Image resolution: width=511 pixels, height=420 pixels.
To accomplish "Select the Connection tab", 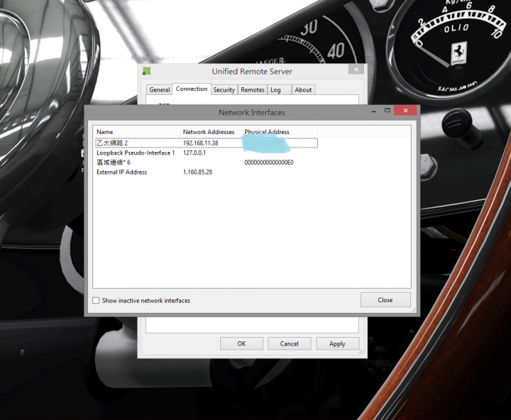I will point(192,89).
